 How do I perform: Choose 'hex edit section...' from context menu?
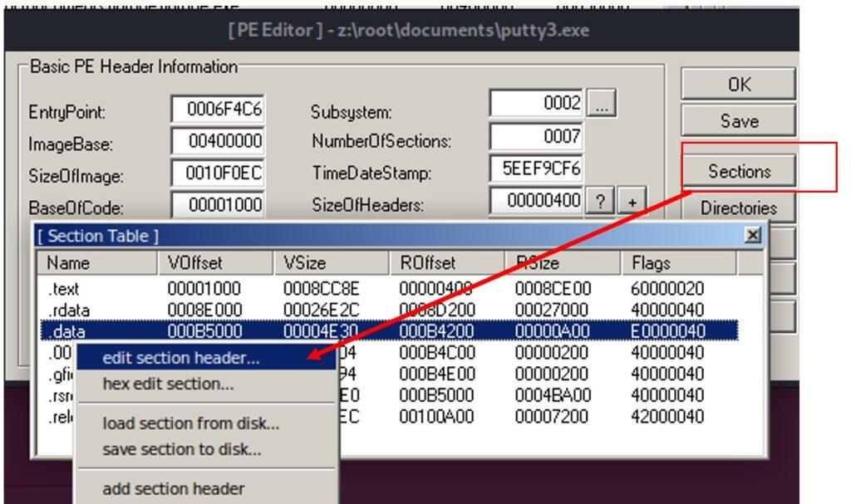207,384
